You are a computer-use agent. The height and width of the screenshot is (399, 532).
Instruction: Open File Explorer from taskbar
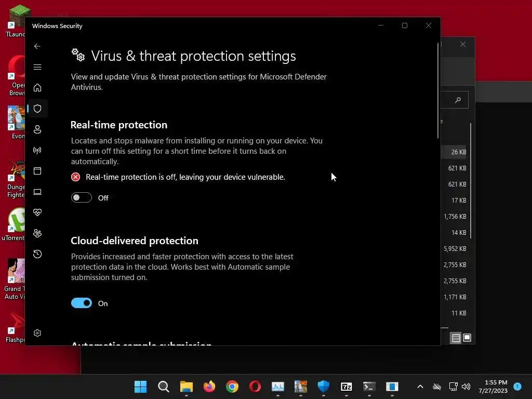pyautogui.click(x=187, y=387)
